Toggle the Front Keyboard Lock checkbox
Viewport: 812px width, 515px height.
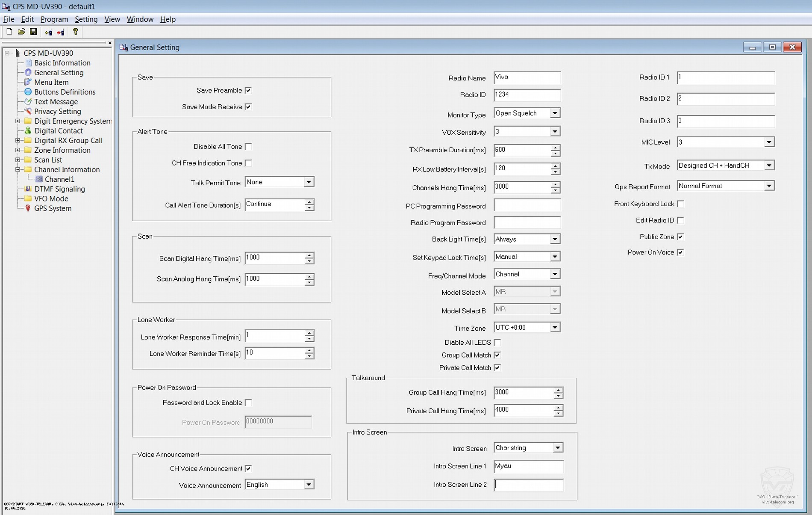tap(680, 204)
